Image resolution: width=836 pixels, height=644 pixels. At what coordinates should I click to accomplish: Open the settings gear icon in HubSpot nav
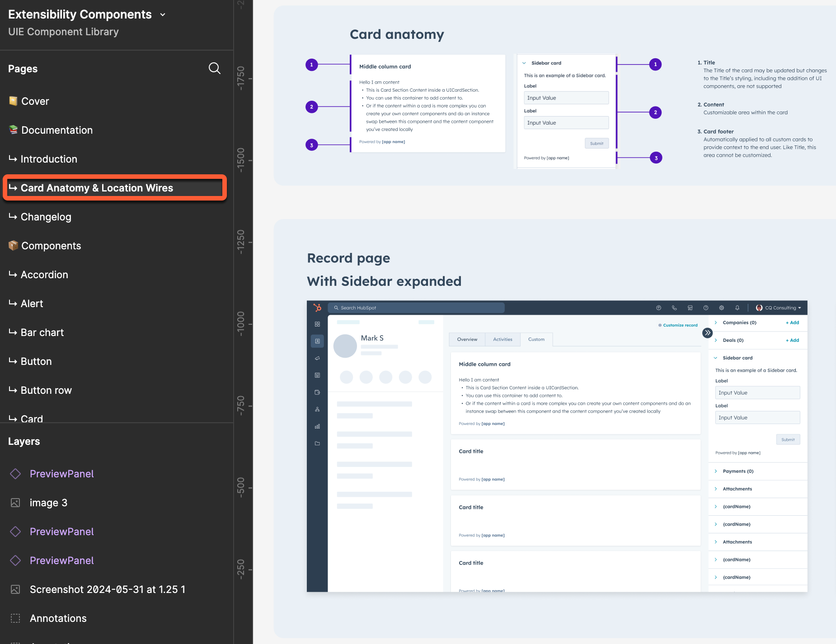pos(722,308)
